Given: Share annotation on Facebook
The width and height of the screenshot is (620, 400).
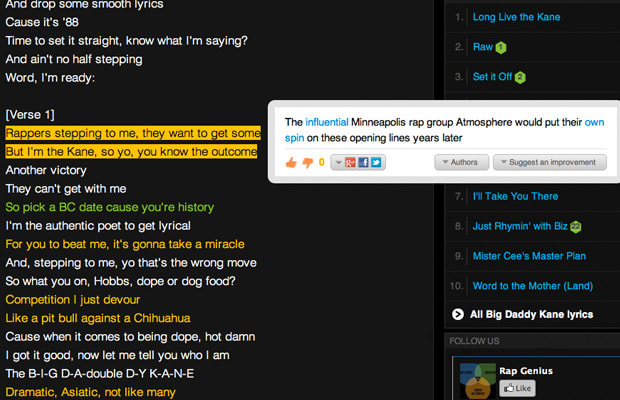Looking at the screenshot, I should point(363,162).
